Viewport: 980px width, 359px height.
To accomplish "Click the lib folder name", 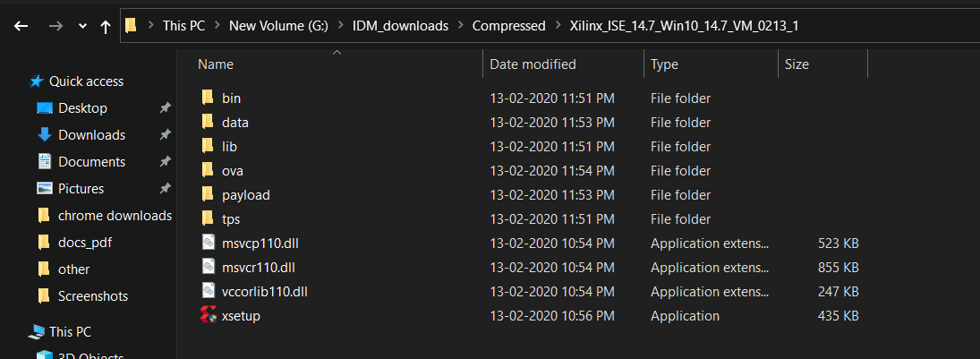I will 229,147.
